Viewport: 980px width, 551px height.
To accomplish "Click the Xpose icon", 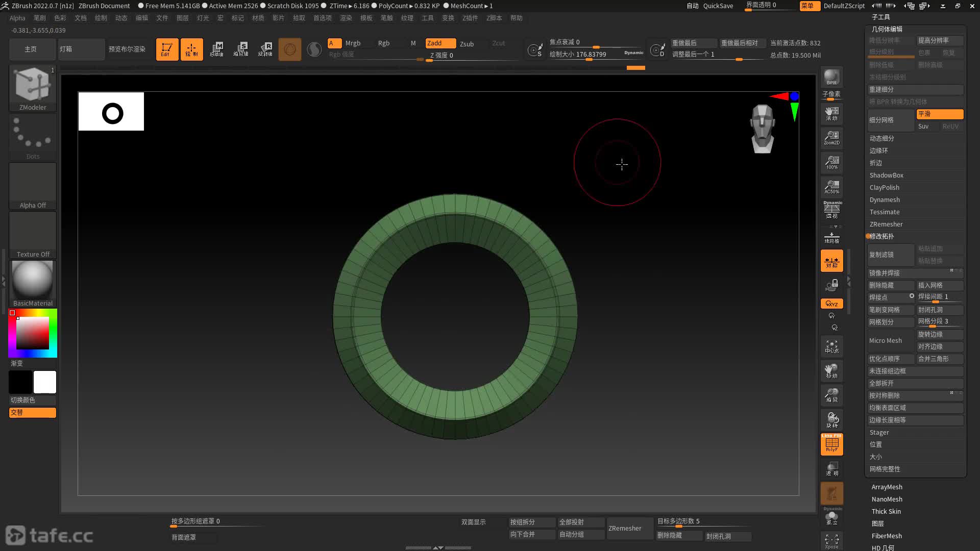I will (x=831, y=541).
